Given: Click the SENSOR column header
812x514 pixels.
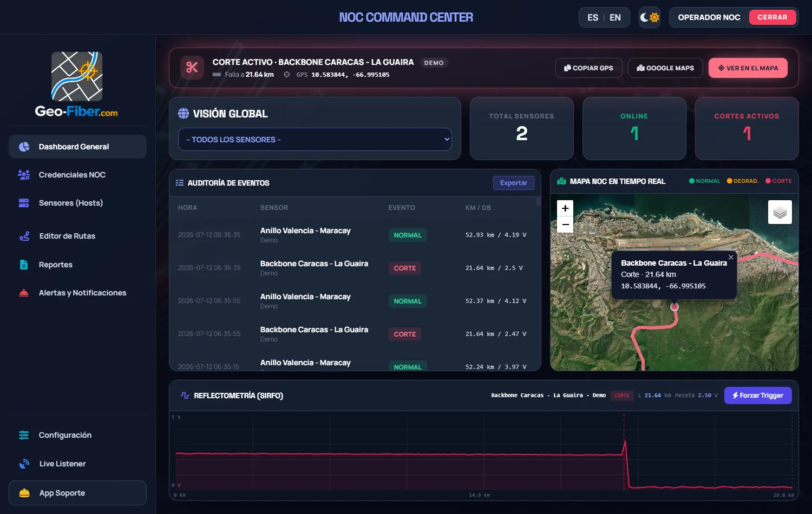Looking at the screenshot, I should [274, 208].
